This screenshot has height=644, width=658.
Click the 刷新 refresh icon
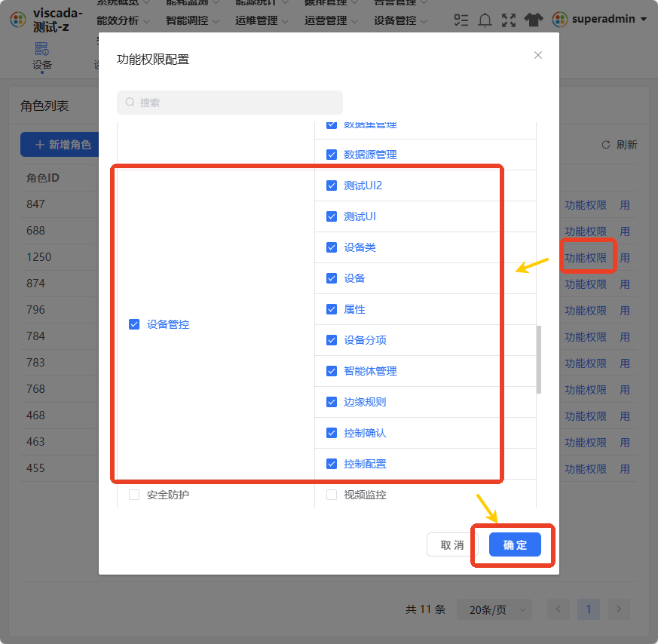coord(605,145)
